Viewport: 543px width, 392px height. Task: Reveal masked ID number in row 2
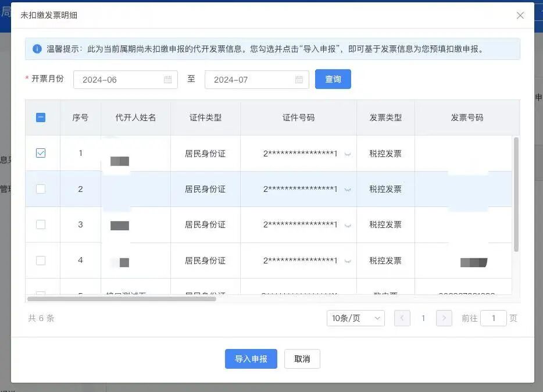click(348, 190)
